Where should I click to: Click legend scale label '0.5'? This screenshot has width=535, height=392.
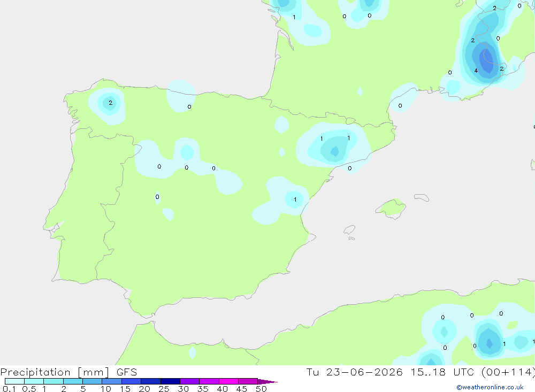tap(29, 389)
